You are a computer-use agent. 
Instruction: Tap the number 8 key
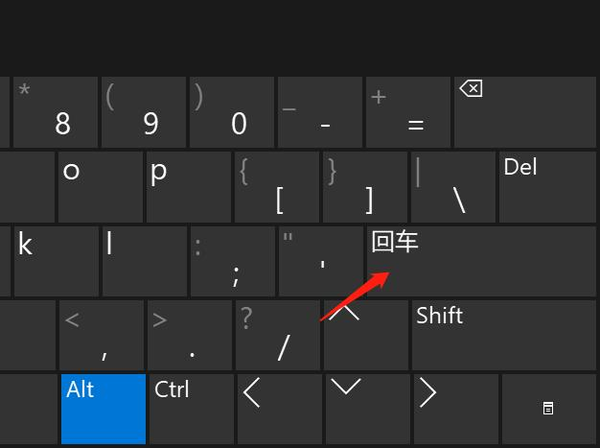(x=56, y=112)
